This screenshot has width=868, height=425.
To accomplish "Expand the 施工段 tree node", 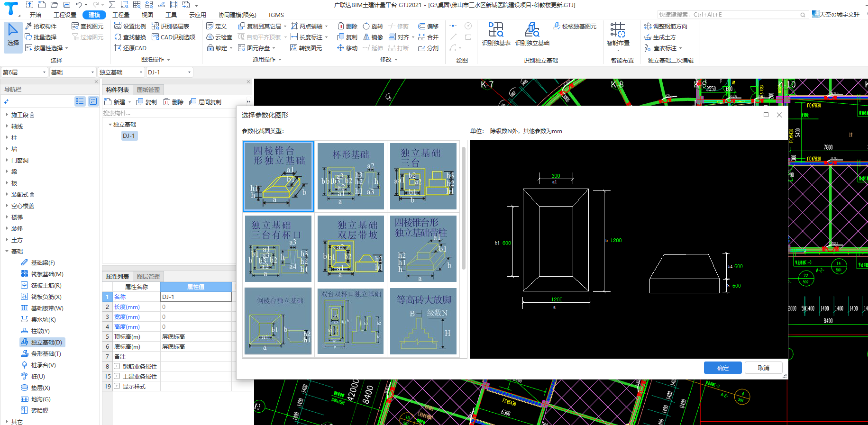I will pyautogui.click(x=7, y=115).
